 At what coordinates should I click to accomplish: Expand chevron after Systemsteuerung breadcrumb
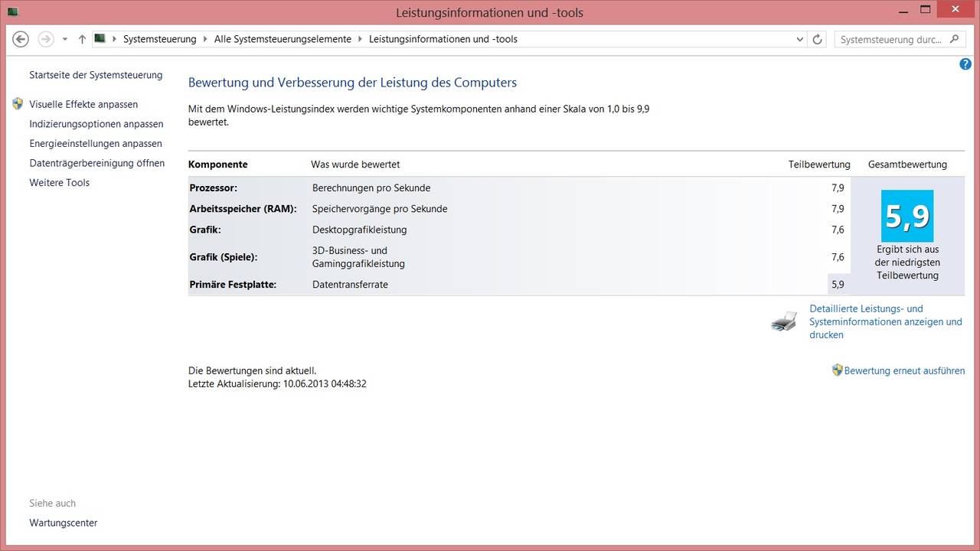(x=205, y=39)
